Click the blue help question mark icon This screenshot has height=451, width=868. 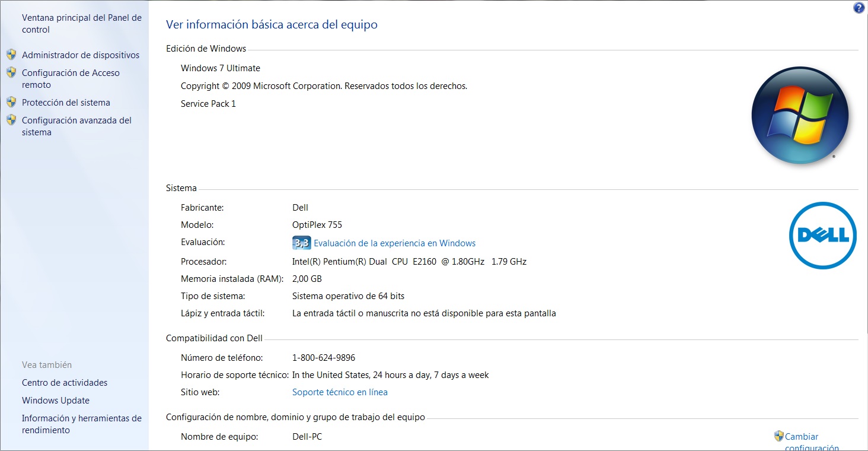point(859,8)
